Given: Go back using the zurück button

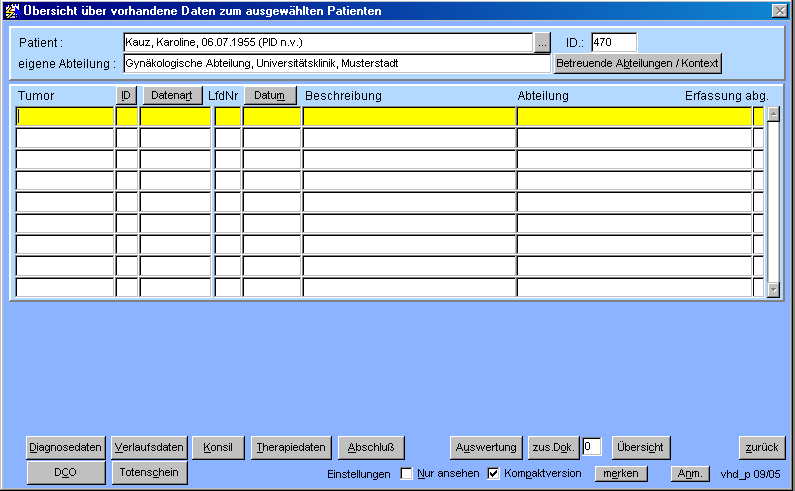Looking at the screenshot, I should [763, 447].
